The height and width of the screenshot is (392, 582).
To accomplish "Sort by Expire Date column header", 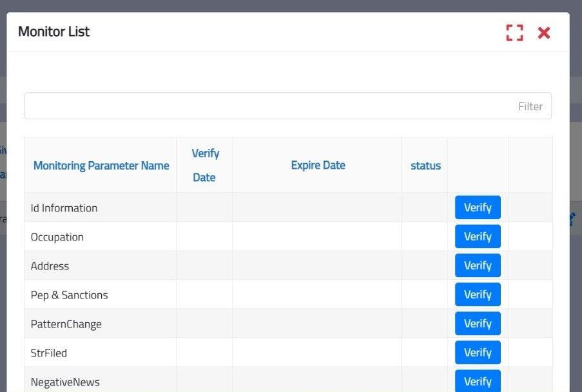I will (x=318, y=165).
